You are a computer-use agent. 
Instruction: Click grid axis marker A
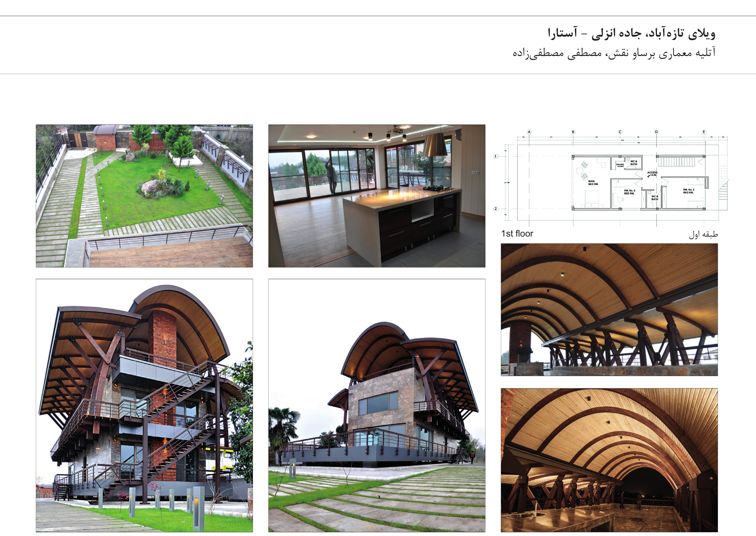(529, 132)
